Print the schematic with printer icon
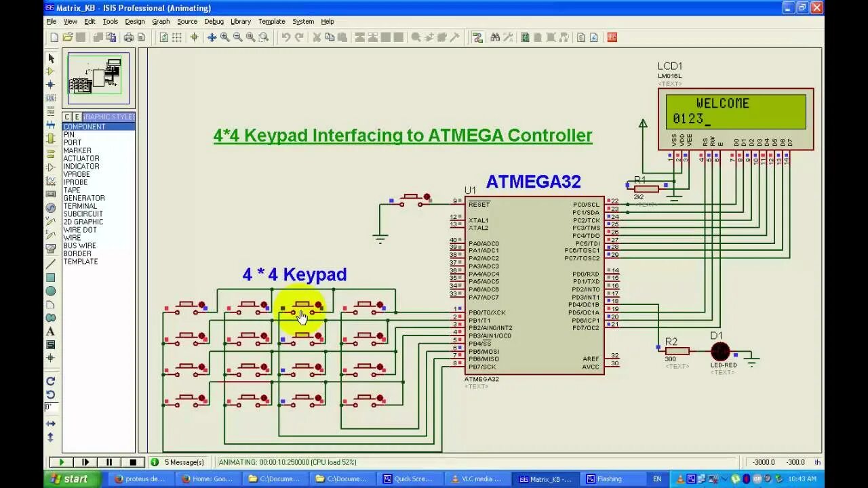This screenshot has height=488, width=868. click(x=128, y=37)
